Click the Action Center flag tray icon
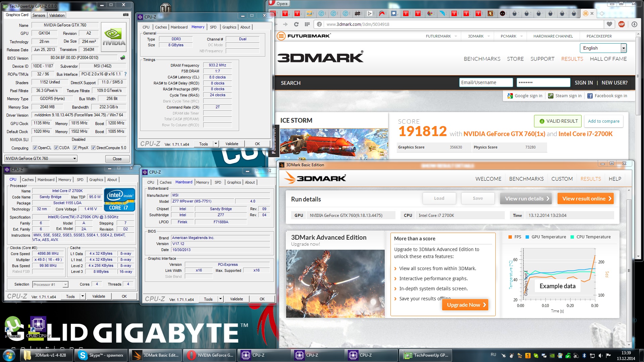Image resolution: width=644 pixels, height=362 pixels. (608, 355)
